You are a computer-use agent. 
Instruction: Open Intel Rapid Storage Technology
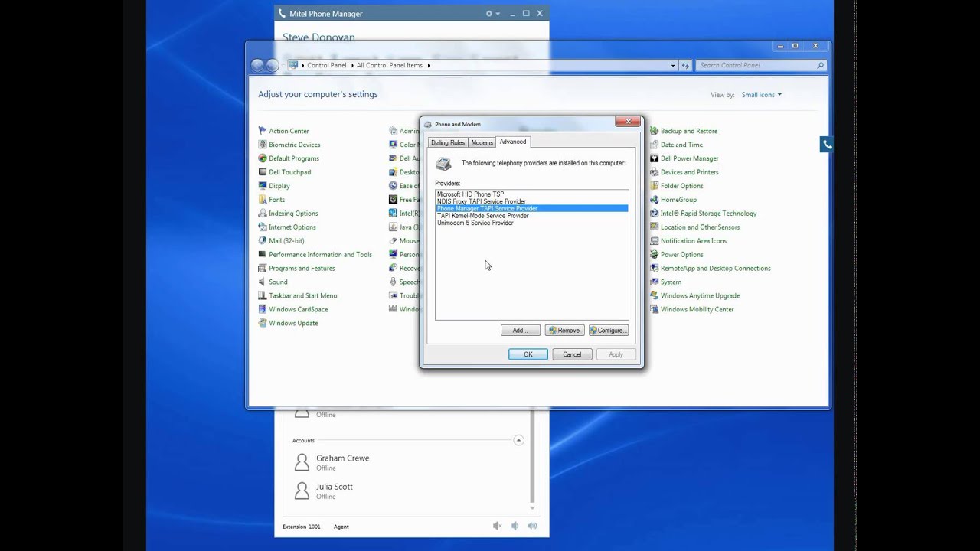[708, 214]
